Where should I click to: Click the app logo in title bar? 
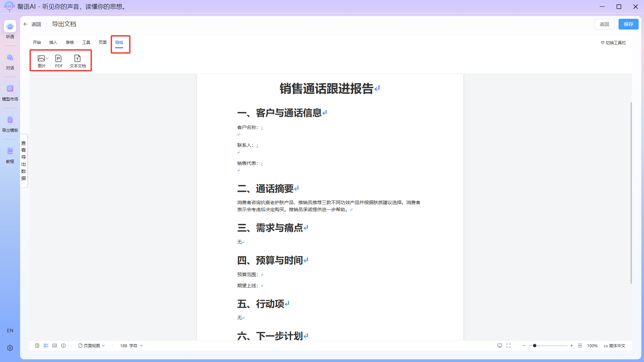coord(9,6)
